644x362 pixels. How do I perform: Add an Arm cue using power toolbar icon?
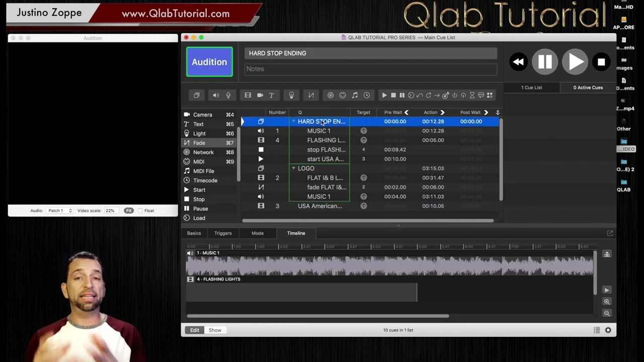(x=454, y=95)
